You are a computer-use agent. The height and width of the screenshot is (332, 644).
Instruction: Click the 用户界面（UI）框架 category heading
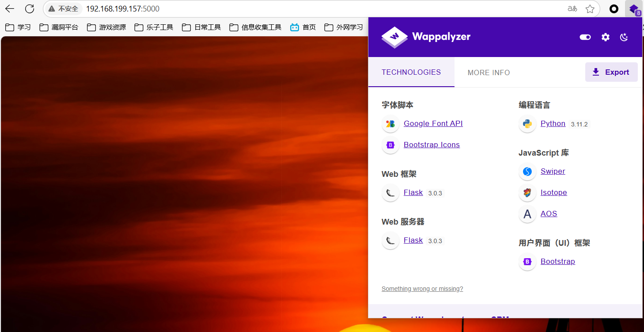click(554, 243)
